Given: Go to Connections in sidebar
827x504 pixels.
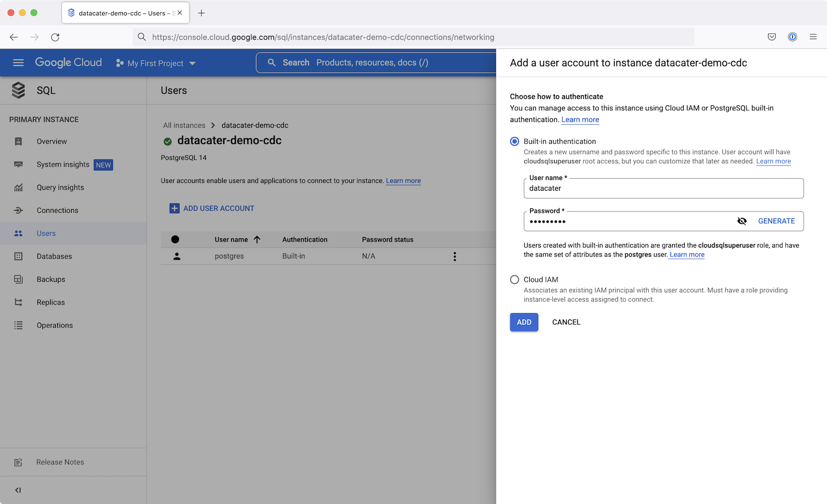Looking at the screenshot, I should click(57, 211).
